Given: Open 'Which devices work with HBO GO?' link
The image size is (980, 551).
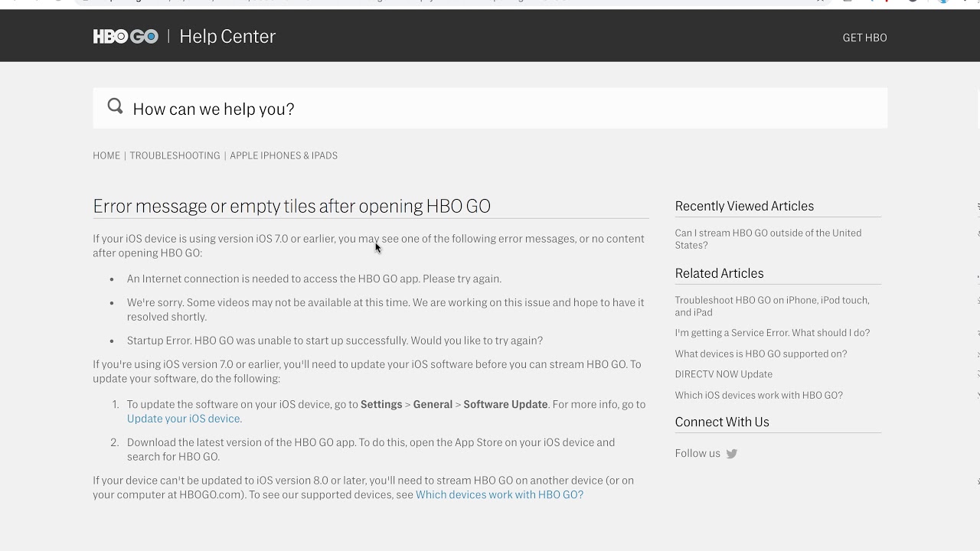Looking at the screenshot, I should tap(499, 495).
